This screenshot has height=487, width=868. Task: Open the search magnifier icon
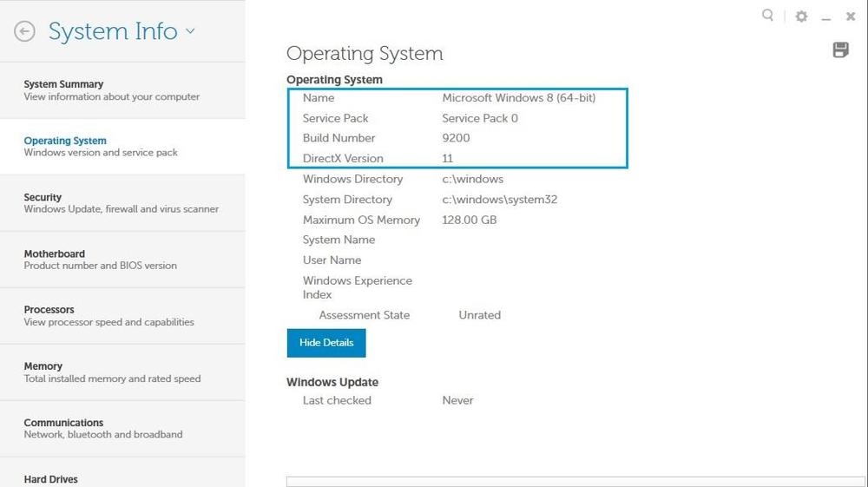[767, 16]
